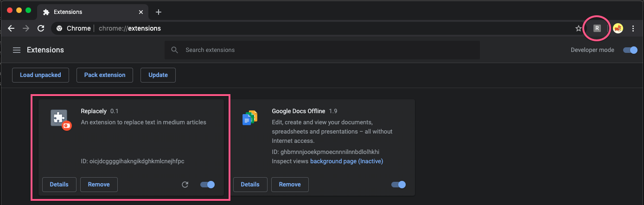
Task: Click Pack extension button
Action: 105,75
